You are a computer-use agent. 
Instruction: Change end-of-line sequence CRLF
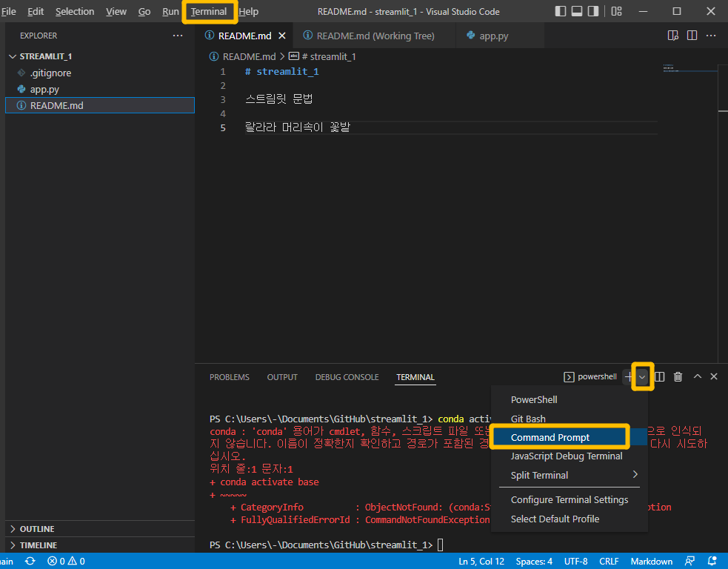point(609,561)
